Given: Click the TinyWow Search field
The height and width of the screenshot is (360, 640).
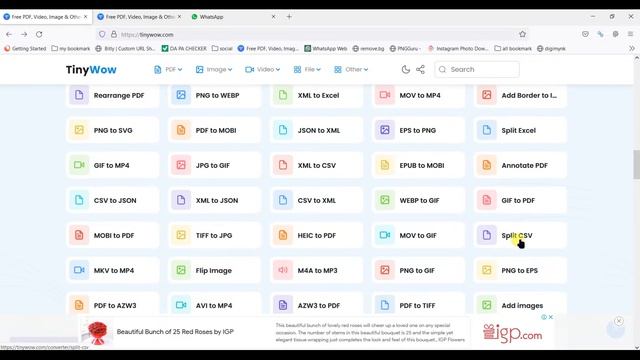Looking at the screenshot, I should [x=477, y=69].
